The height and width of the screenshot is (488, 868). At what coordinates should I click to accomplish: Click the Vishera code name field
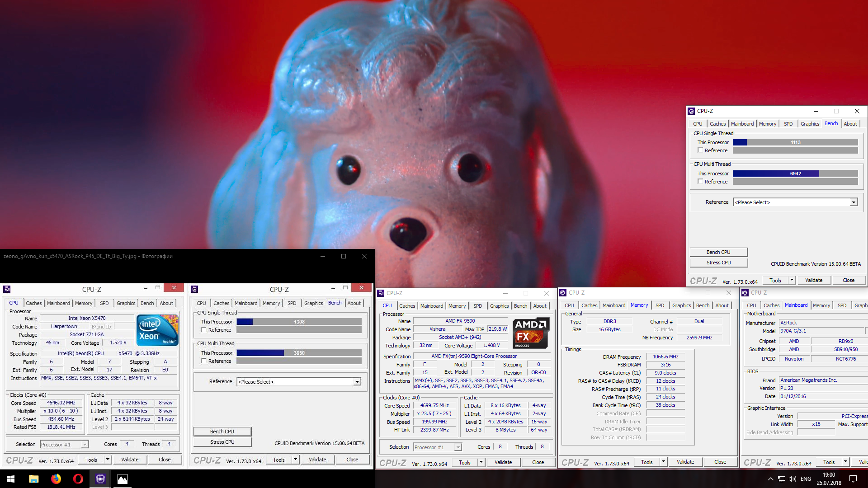pos(437,329)
